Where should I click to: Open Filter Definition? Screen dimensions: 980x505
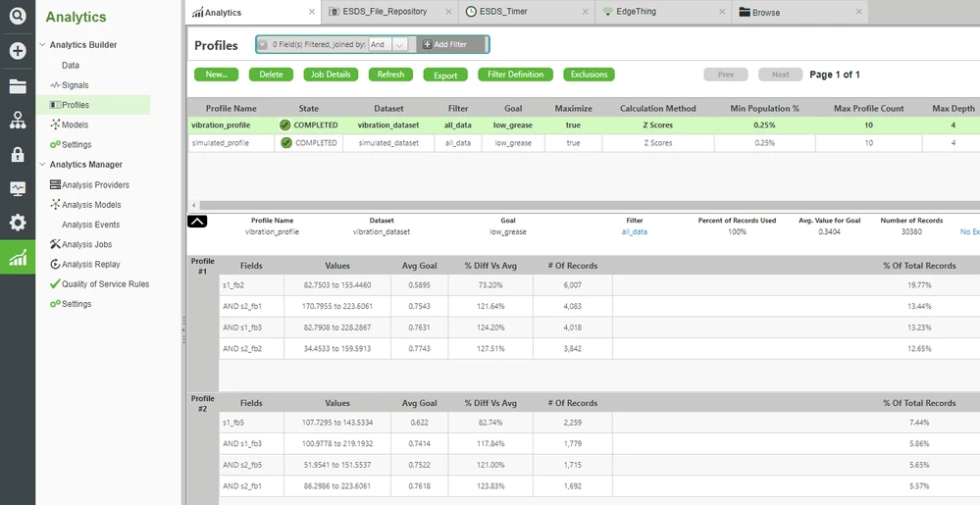pyautogui.click(x=516, y=75)
